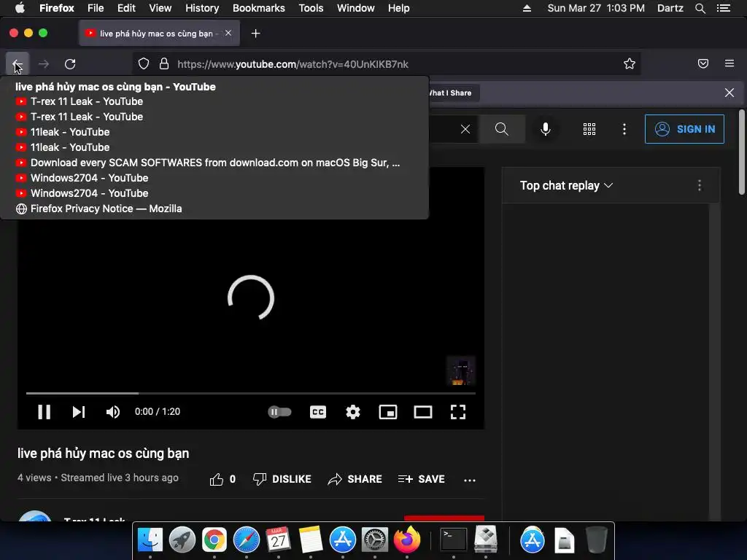Go back to Firefox Privacy Notice page
Screen dimensions: 747x560
tap(214, 209)
